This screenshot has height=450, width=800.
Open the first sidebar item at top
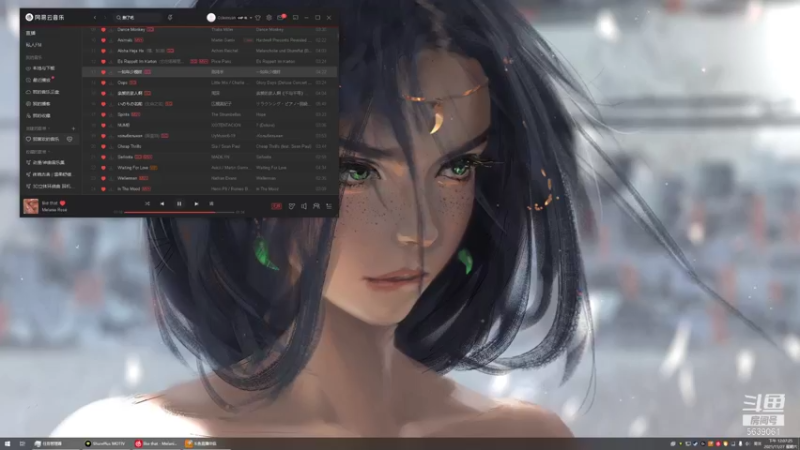[31, 33]
